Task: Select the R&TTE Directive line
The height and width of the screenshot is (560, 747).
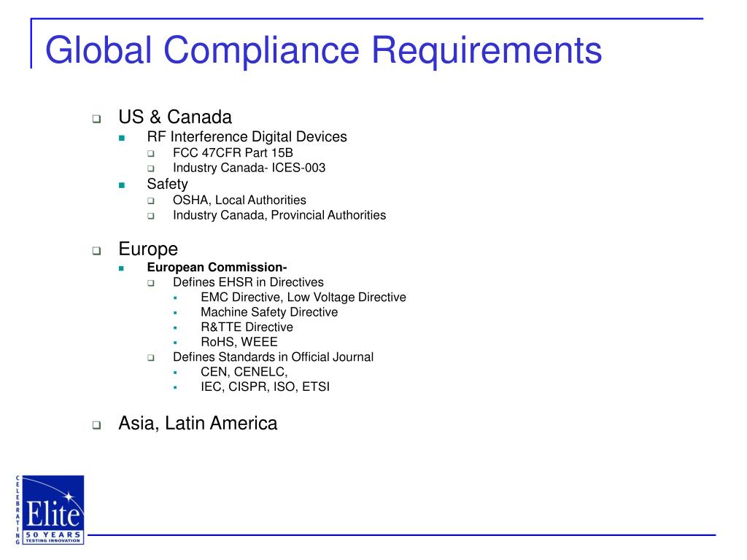Action: [x=247, y=327]
